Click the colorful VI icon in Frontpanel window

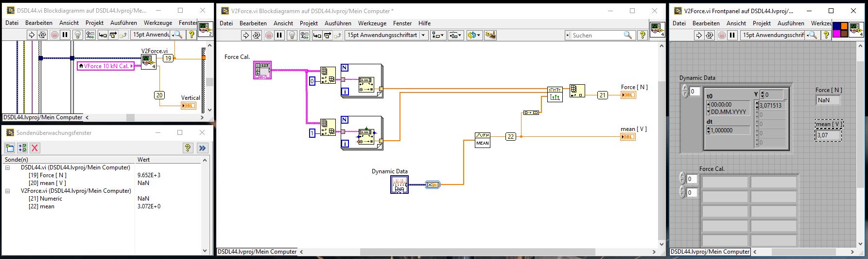(840, 29)
